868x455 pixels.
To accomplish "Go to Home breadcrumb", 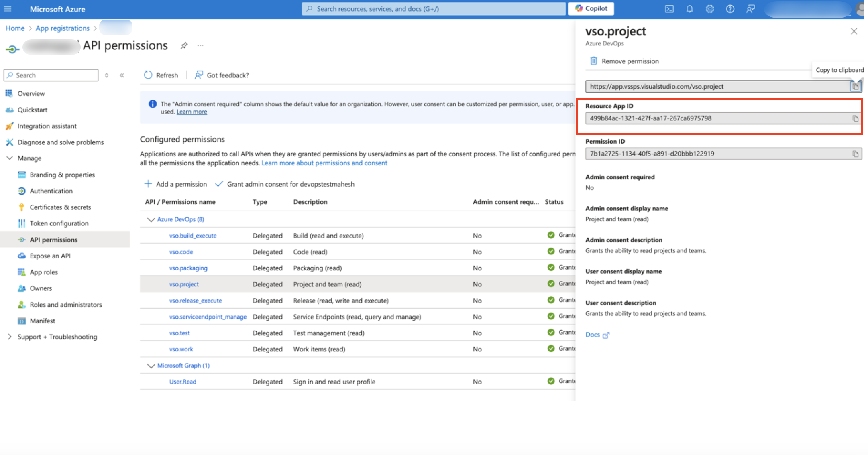I will click(15, 28).
